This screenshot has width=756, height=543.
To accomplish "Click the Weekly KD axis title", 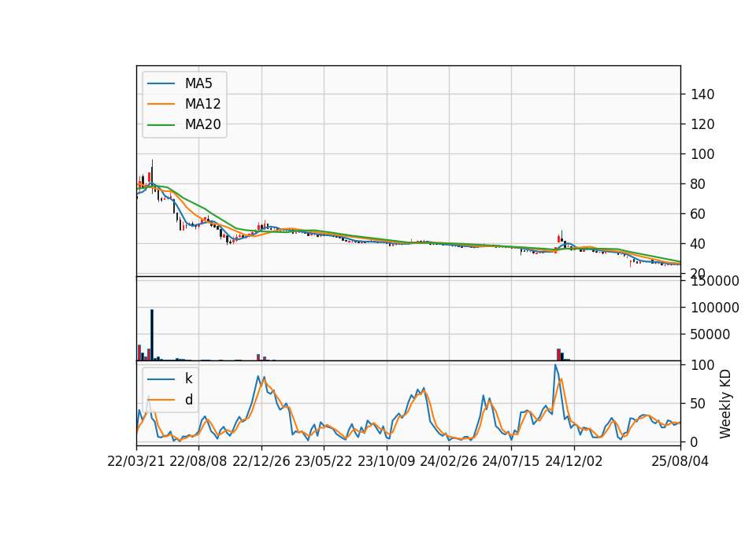I will [x=725, y=404].
